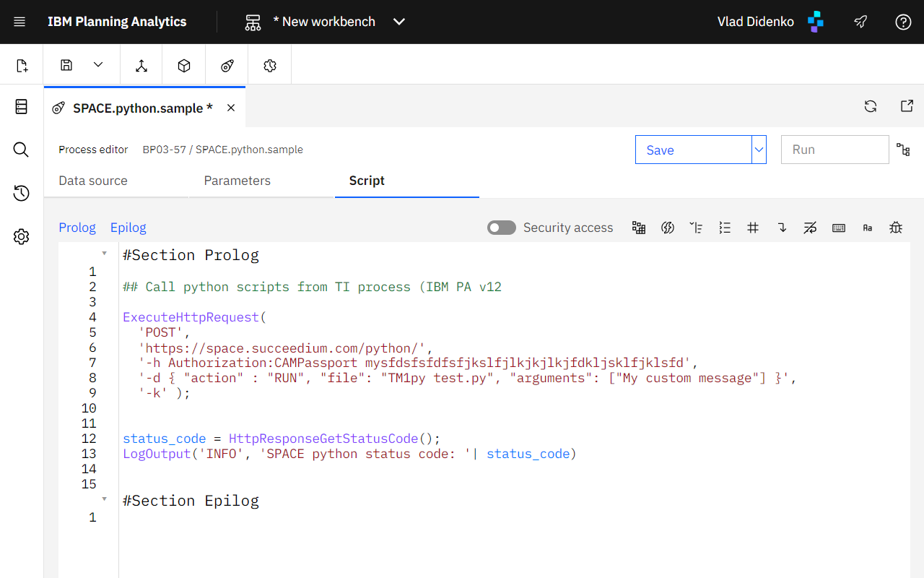
Task: Collapse the Section Prolog fold arrow
Action: tap(104, 254)
